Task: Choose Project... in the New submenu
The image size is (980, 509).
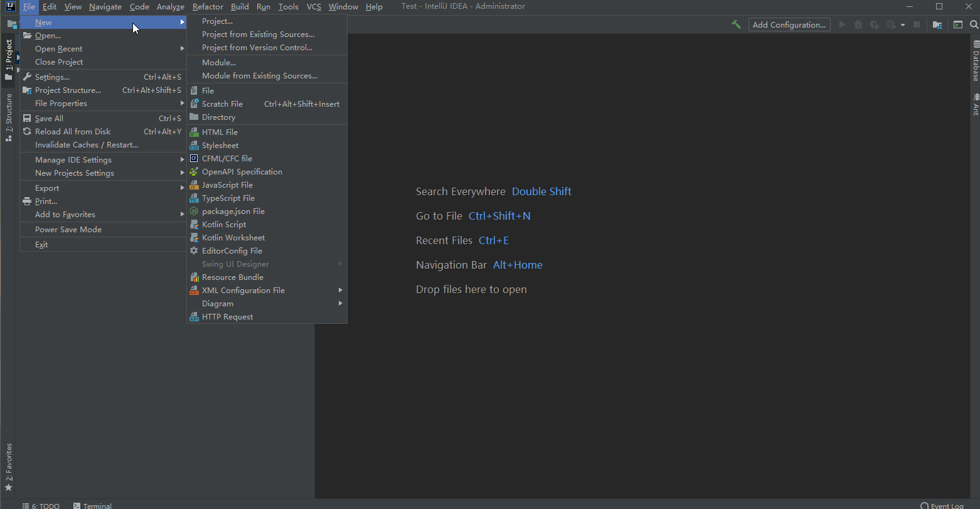Action: click(x=267, y=21)
